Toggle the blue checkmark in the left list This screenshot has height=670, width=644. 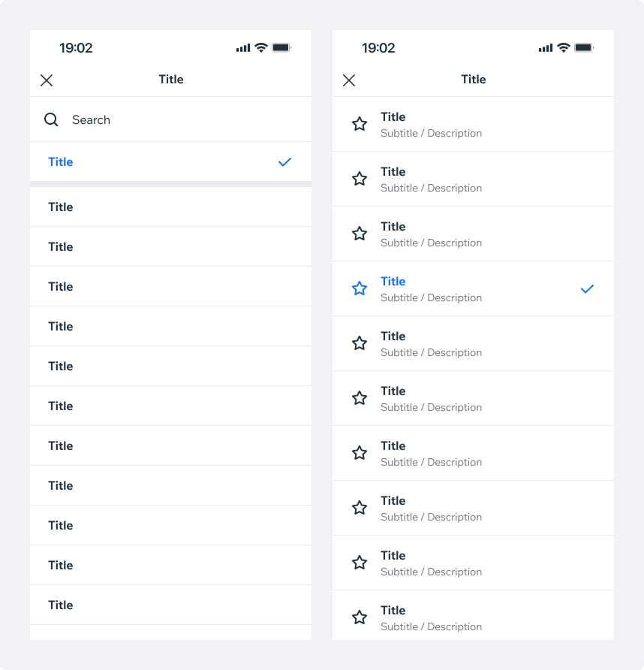[285, 162]
